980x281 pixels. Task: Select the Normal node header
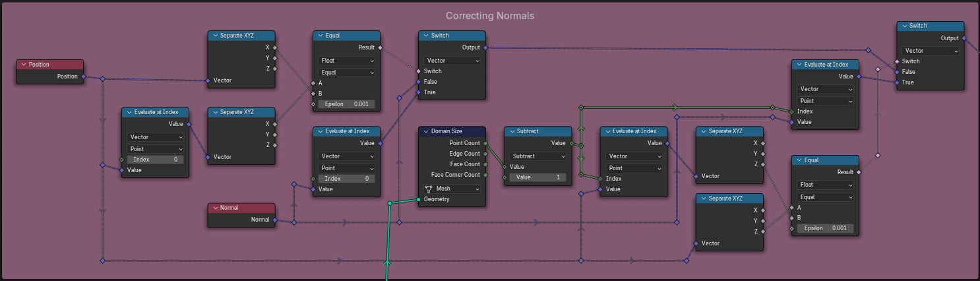click(x=241, y=208)
